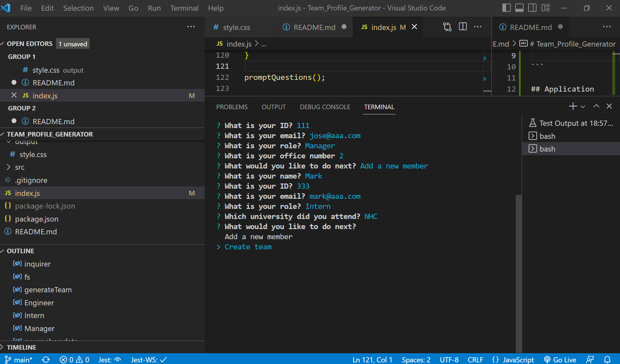Select second highlighted bash terminal

click(x=571, y=149)
